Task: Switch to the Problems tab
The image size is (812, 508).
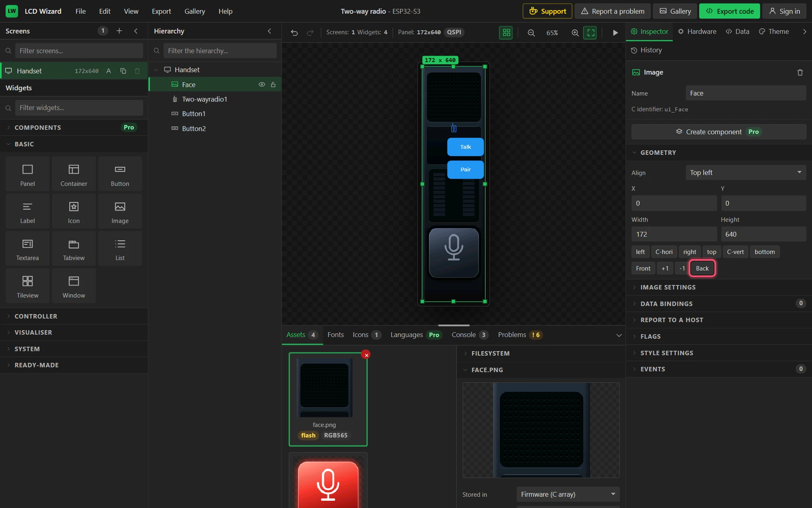Action: point(520,335)
